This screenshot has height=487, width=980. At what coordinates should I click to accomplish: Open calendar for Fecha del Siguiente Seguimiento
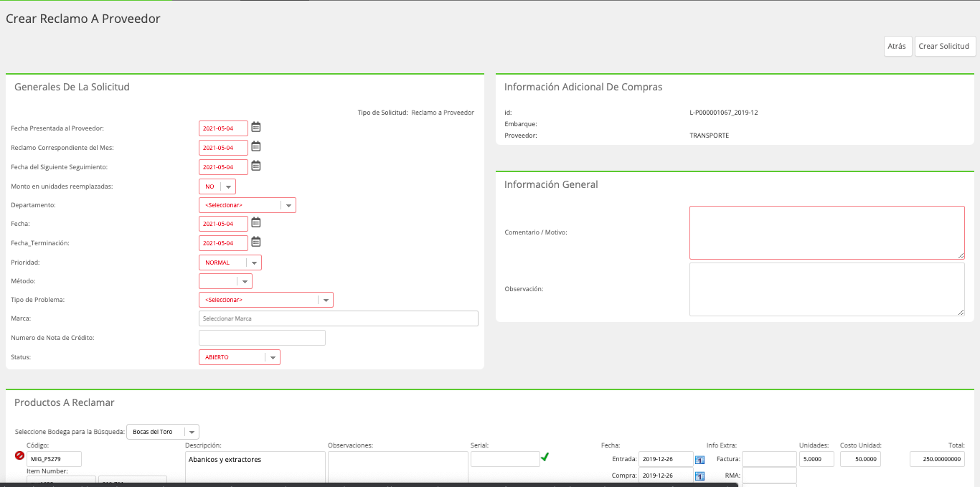256,166
